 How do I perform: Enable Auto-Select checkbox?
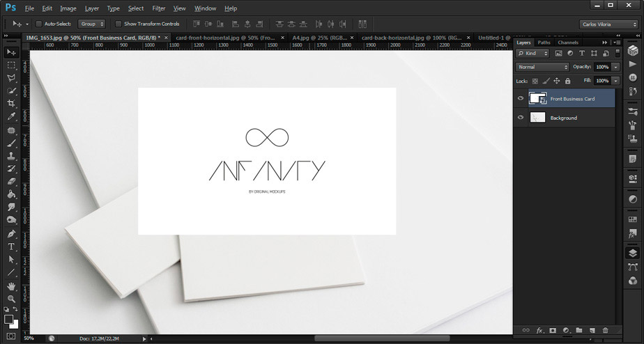tap(39, 24)
